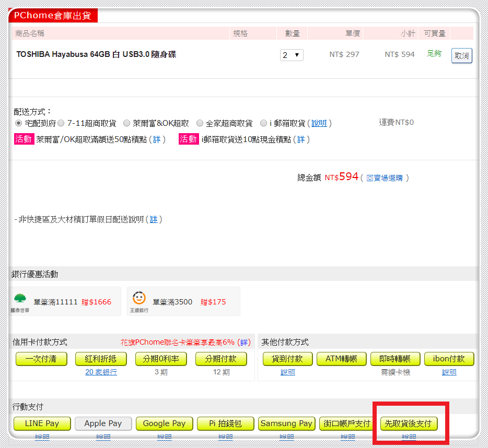The height and width of the screenshot is (448, 488).
Task: Pick 全家超商取貨 delivery option
Action: 200,123
